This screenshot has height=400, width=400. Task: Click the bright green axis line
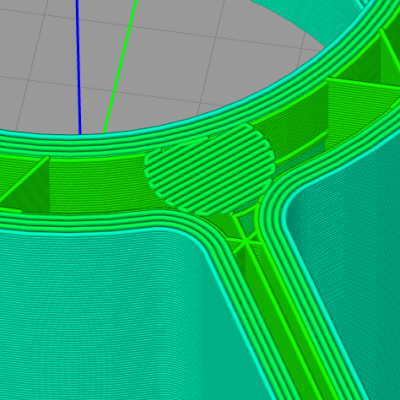pos(121,67)
